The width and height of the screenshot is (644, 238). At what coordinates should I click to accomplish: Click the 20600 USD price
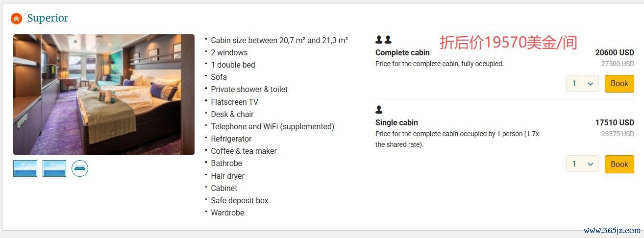[614, 52]
